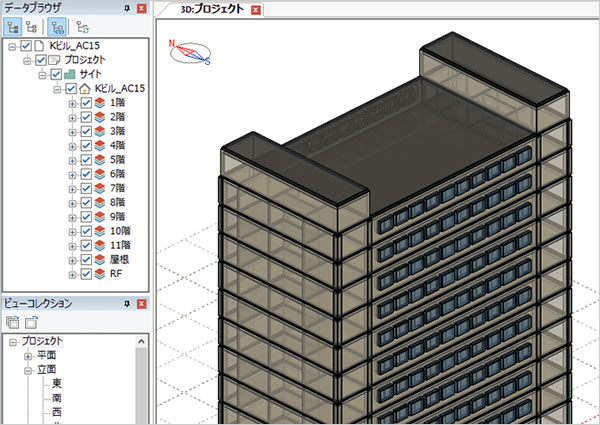Viewport: 600px width, 425px height.
Task: Click view collection scrollbar up arrow
Action: coord(141,342)
